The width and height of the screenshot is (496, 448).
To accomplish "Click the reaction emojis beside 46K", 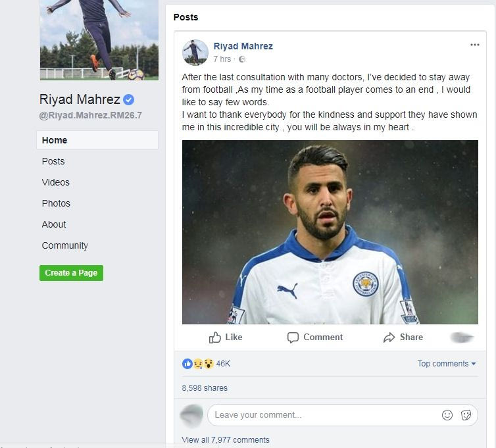I will tap(198, 364).
